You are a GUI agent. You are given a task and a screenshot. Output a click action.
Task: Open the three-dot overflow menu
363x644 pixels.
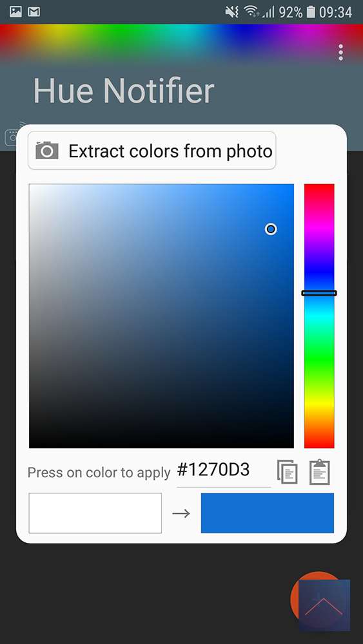point(340,53)
